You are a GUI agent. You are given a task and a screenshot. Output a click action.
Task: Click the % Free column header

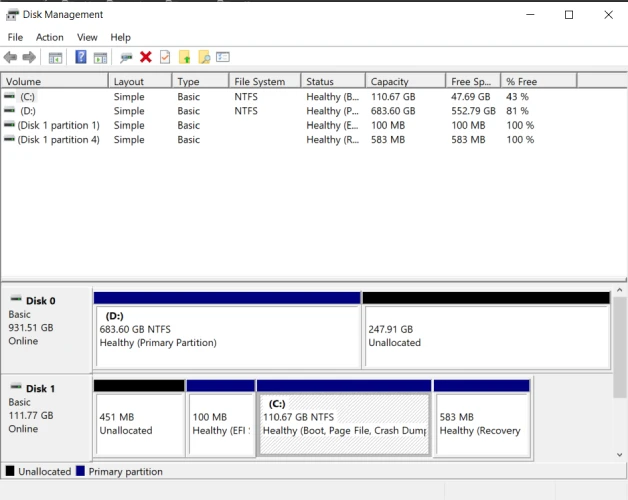[521, 82]
